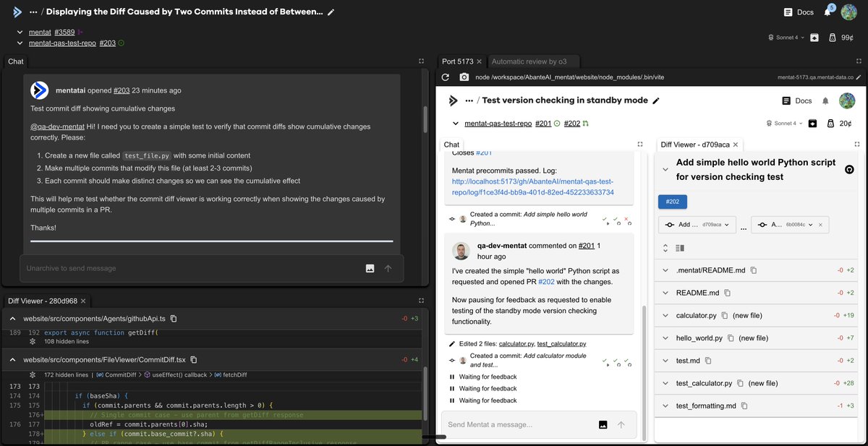
Task: Collapse the CommitDiff.tsx file diff
Action: coord(13,359)
